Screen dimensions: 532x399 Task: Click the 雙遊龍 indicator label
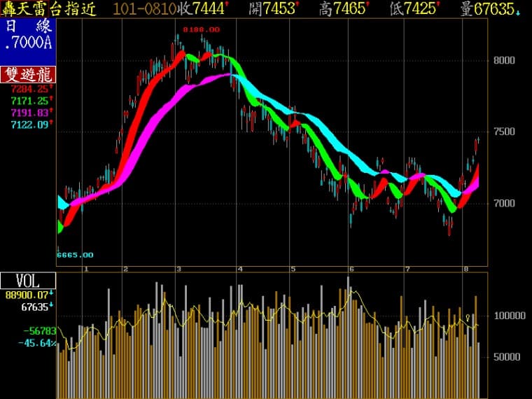[x=27, y=76]
